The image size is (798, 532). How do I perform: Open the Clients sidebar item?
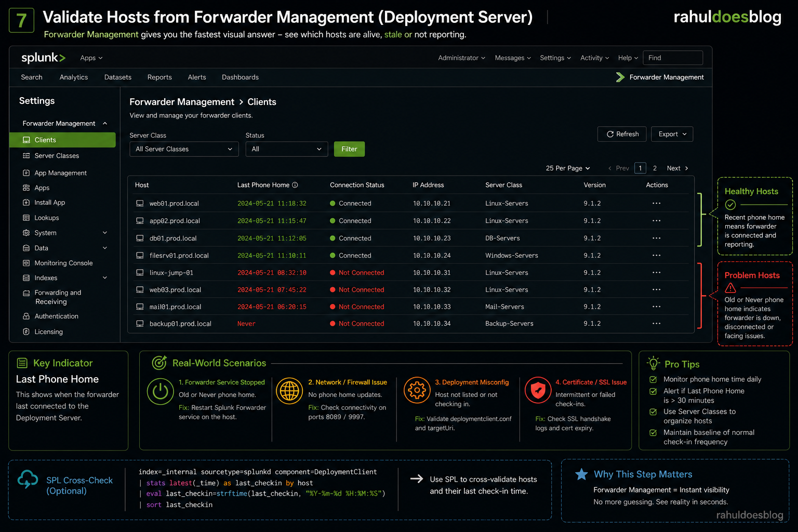point(62,140)
